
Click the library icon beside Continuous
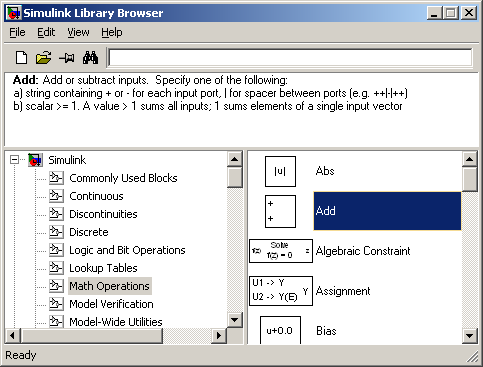[x=56, y=196]
